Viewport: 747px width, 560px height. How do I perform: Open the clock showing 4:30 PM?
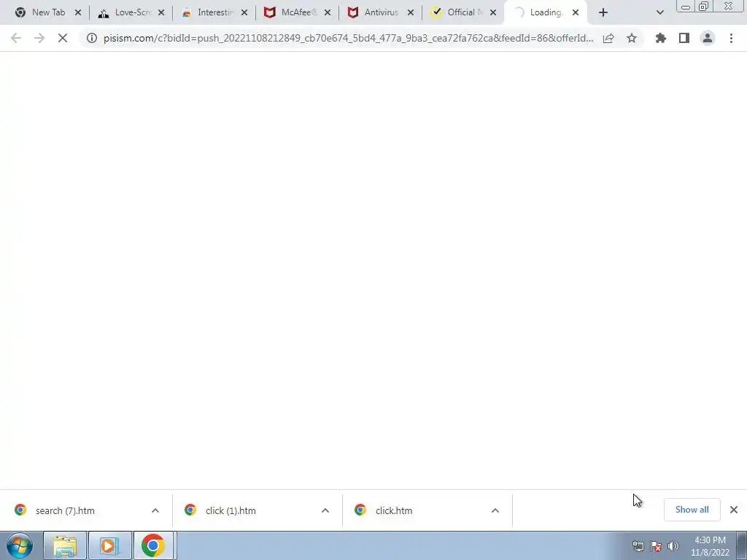tap(710, 546)
